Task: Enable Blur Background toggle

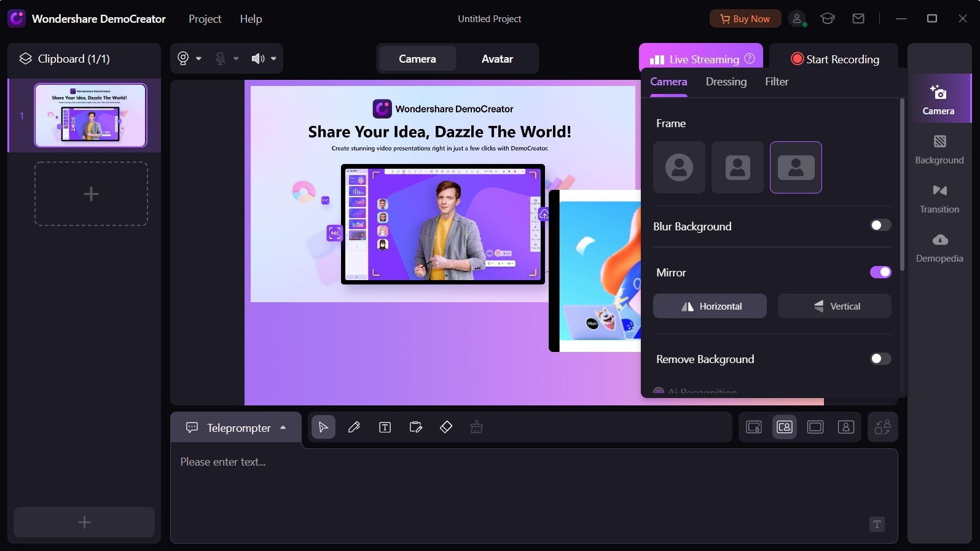Action: (880, 225)
